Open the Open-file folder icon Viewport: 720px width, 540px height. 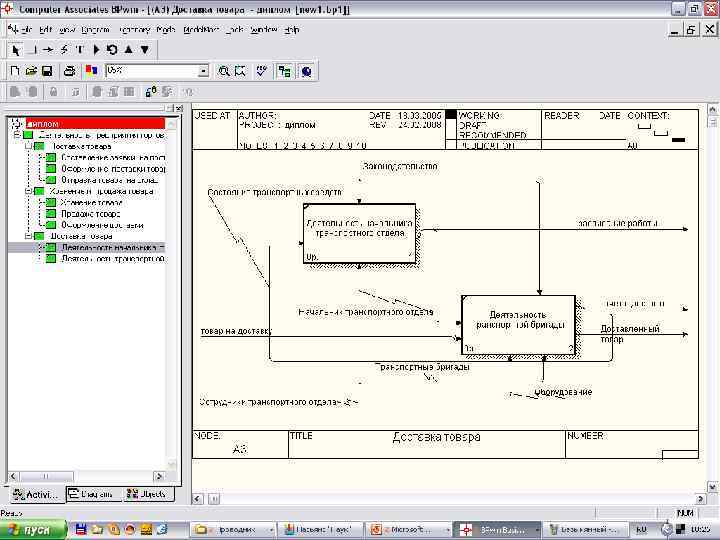click(x=31, y=71)
